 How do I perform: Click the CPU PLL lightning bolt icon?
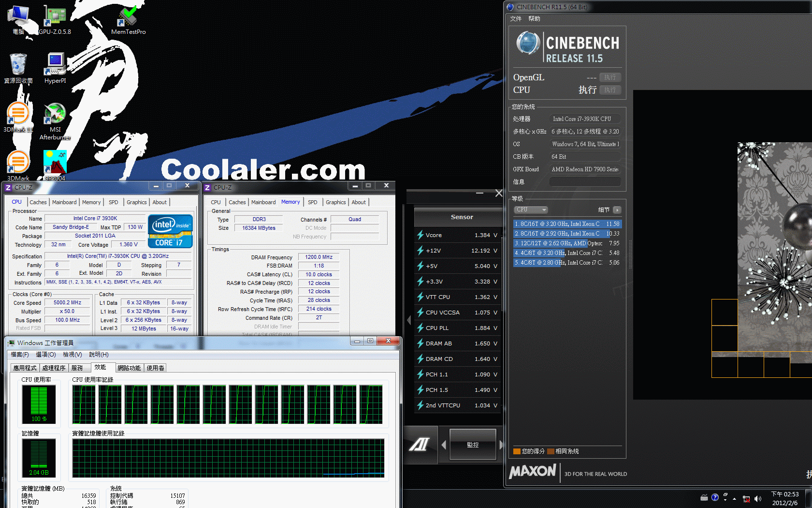pos(420,328)
